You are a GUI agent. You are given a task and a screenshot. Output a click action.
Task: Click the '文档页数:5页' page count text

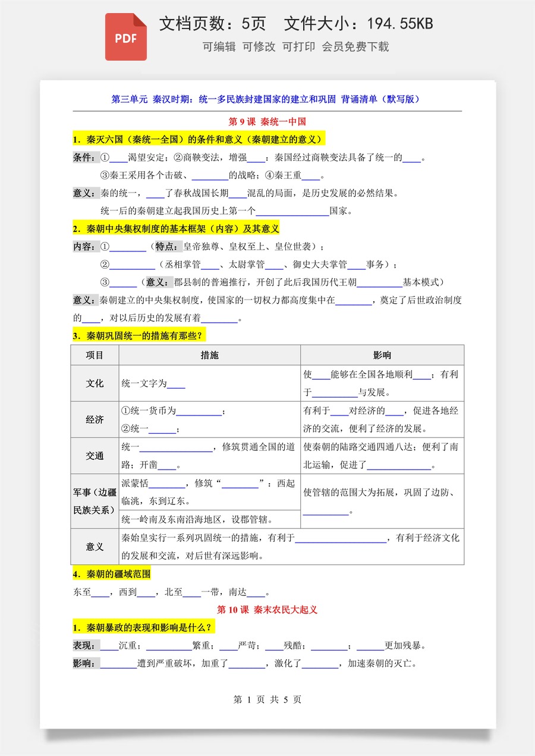click(212, 24)
